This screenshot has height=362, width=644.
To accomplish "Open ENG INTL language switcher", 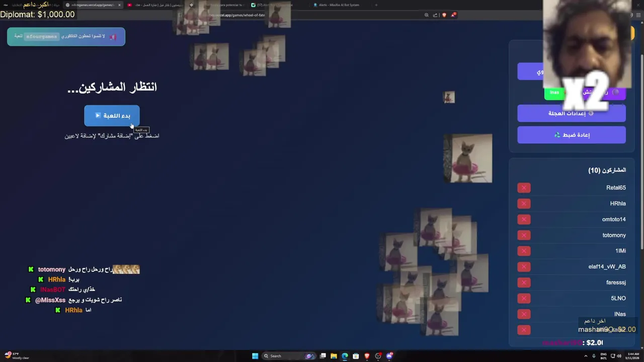I will (603, 356).
